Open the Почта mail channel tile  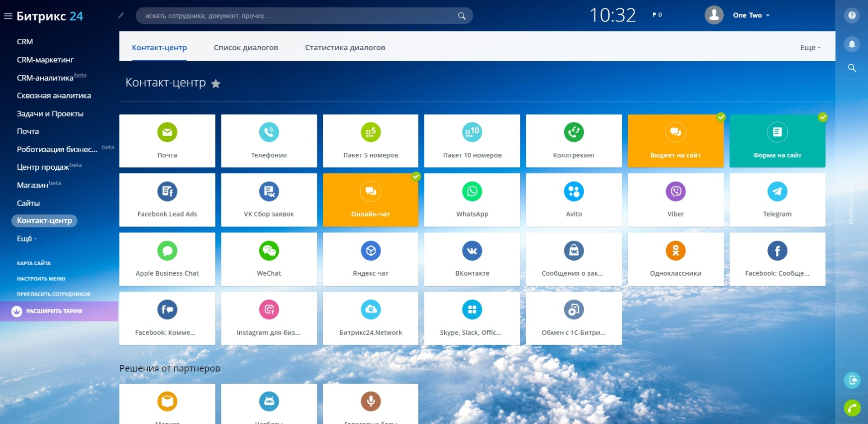tap(167, 141)
